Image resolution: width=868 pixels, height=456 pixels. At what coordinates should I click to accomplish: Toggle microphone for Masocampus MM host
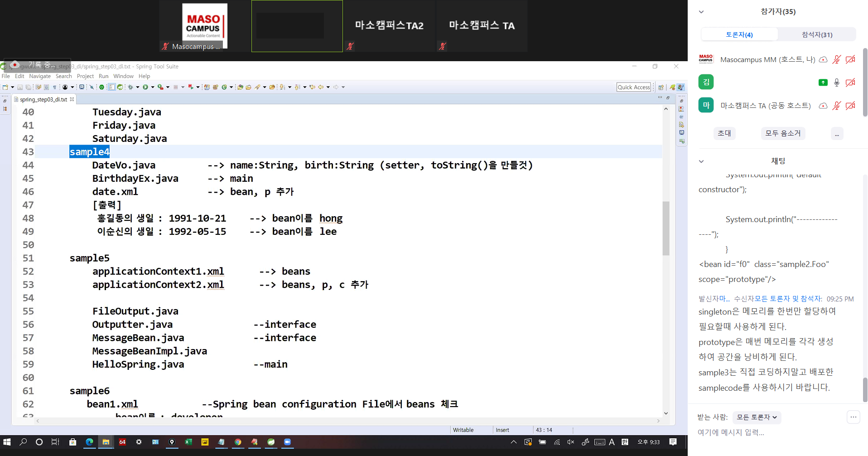click(836, 59)
